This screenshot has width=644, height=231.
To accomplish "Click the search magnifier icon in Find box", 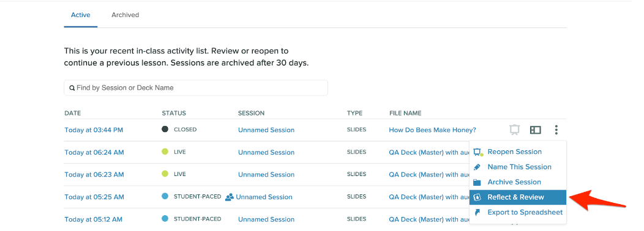I will (72, 88).
